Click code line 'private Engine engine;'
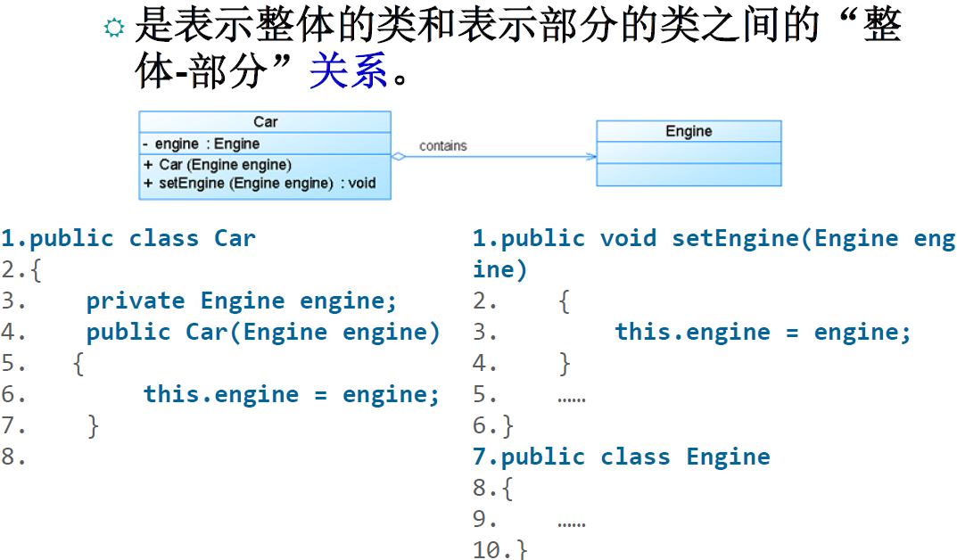 coord(241,301)
